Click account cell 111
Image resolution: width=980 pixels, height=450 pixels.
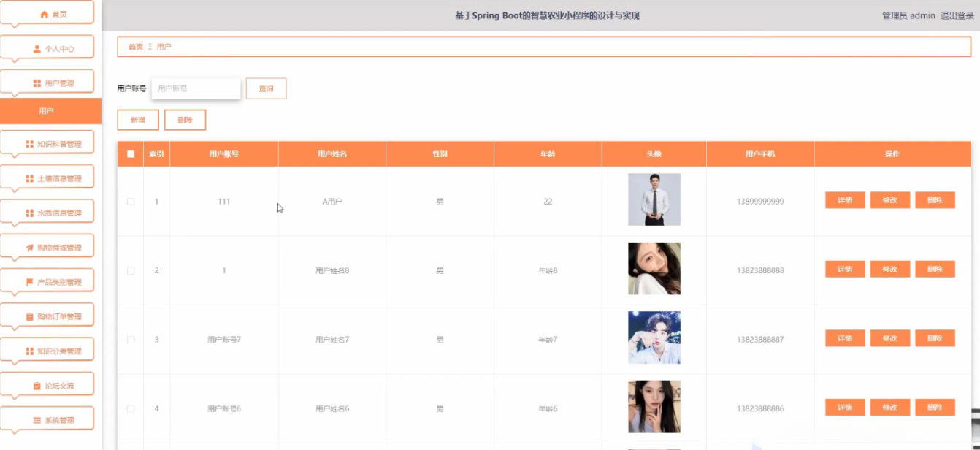coord(224,202)
